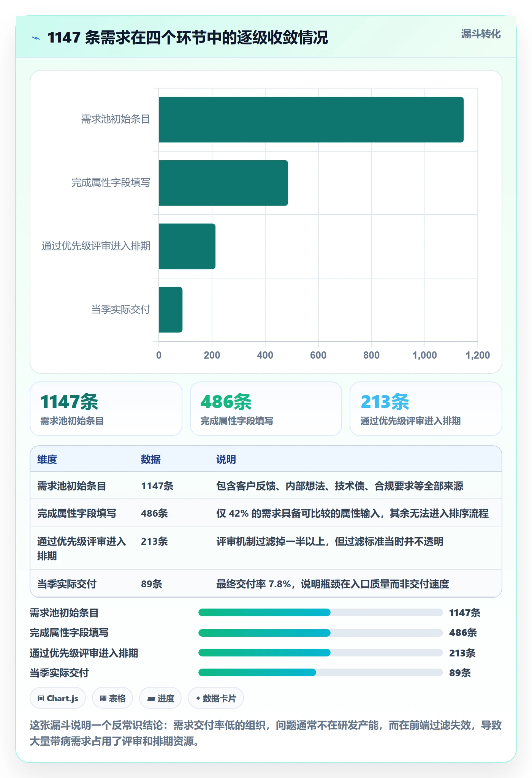
Task: Select the 213条 data card
Action: click(x=426, y=409)
